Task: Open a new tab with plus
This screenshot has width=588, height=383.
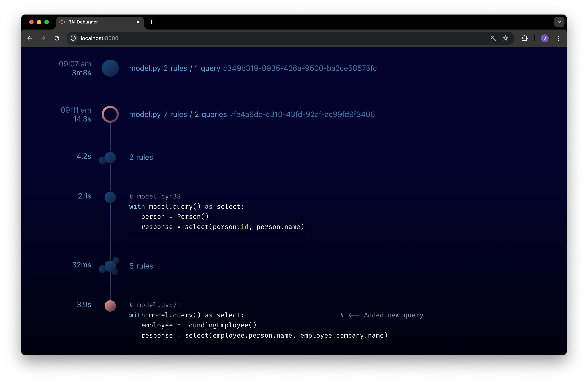Action: (x=151, y=22)
